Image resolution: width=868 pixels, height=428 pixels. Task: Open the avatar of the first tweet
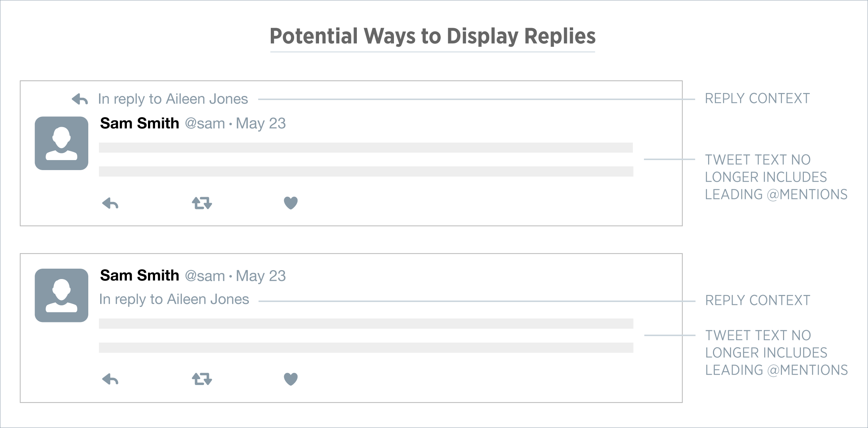(x=62, y=143)
